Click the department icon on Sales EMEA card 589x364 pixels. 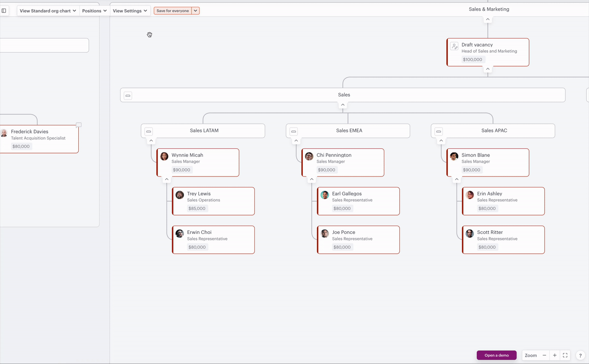tap(294, 131)
